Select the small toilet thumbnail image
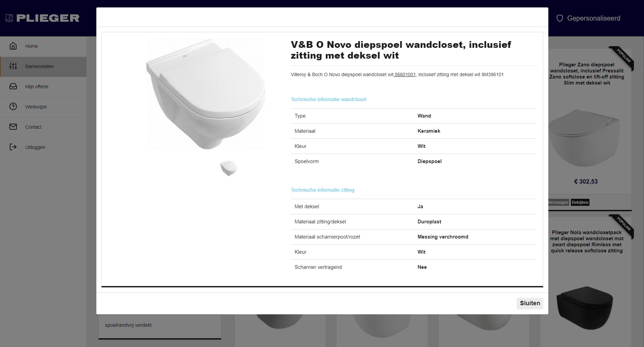 click(228, 168)
